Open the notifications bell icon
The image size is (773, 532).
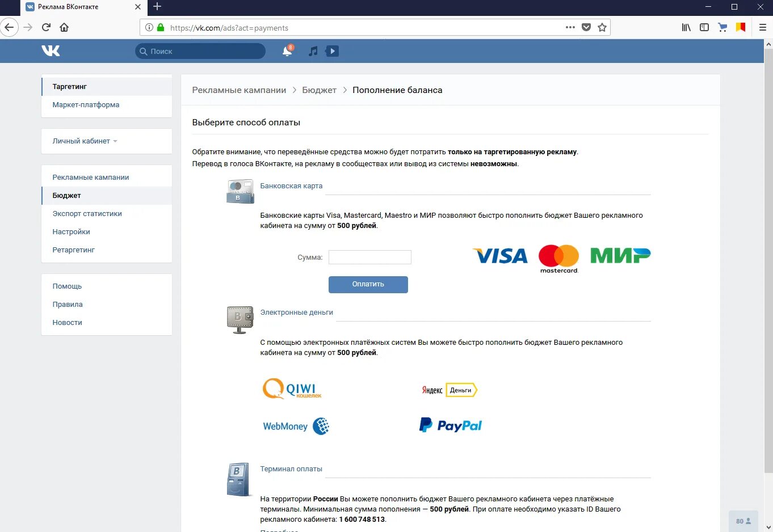[x=288, y=51]
